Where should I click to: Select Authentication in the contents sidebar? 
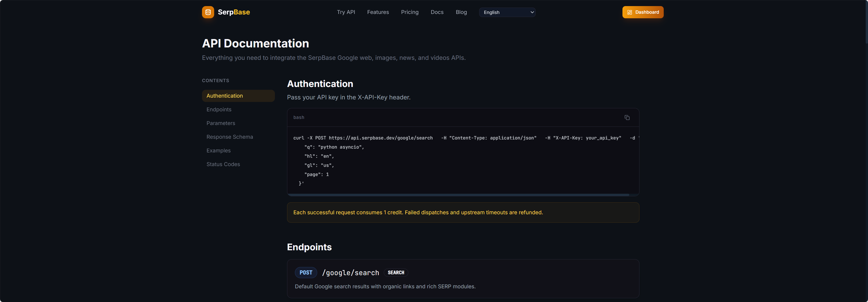[225, 96]
